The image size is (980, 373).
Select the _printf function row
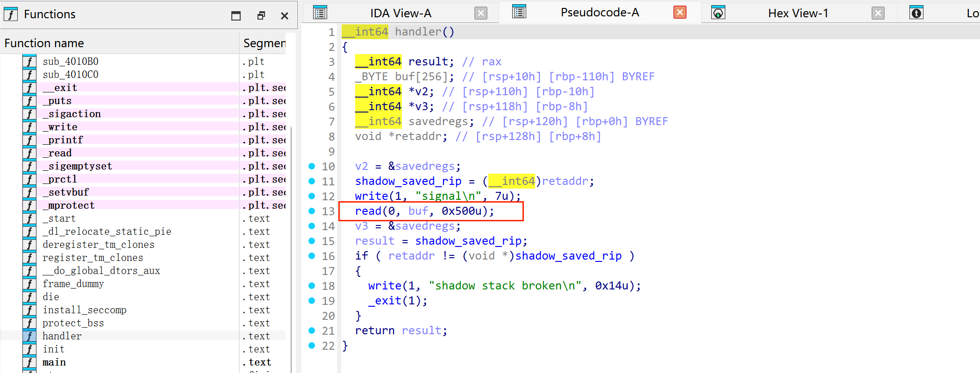coord(143,140)
